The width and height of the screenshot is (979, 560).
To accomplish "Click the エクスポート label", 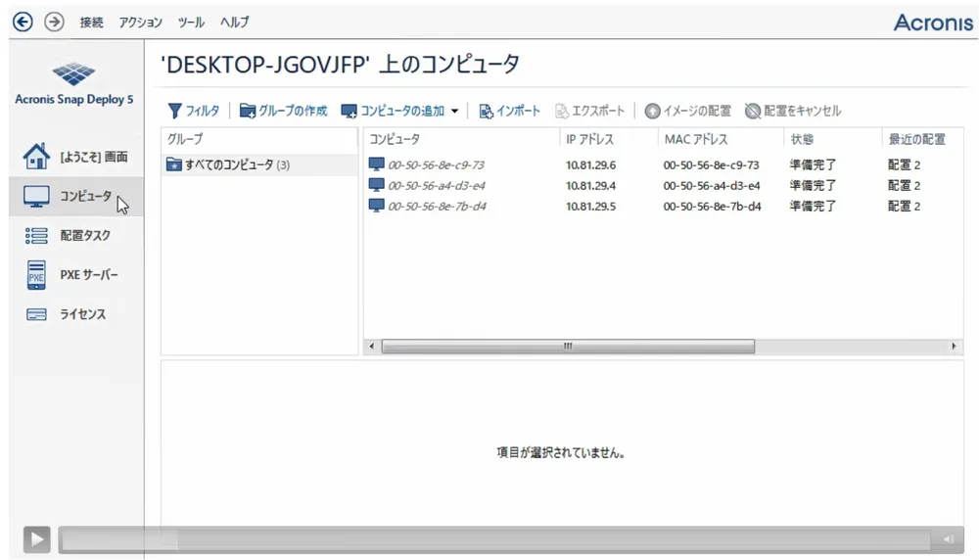I will (598, 112).
